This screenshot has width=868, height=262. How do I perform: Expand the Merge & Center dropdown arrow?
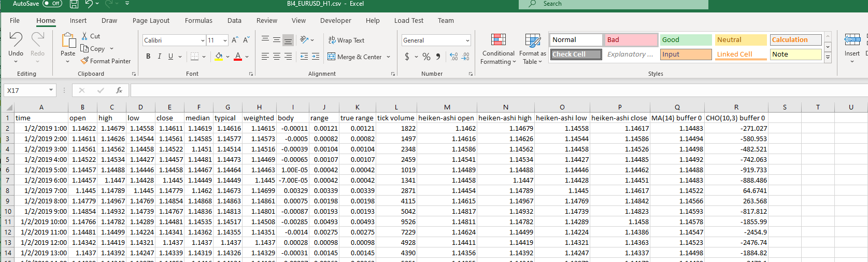click(x=388, y=57)
